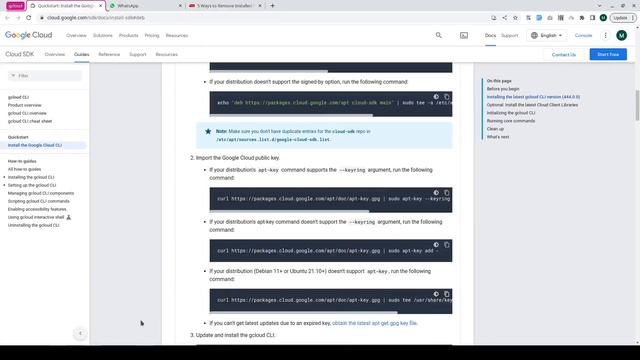Viewport: 640px width, 360px height.
Task: Click the Google Cloud logo
Action: [x=29, y=36]
